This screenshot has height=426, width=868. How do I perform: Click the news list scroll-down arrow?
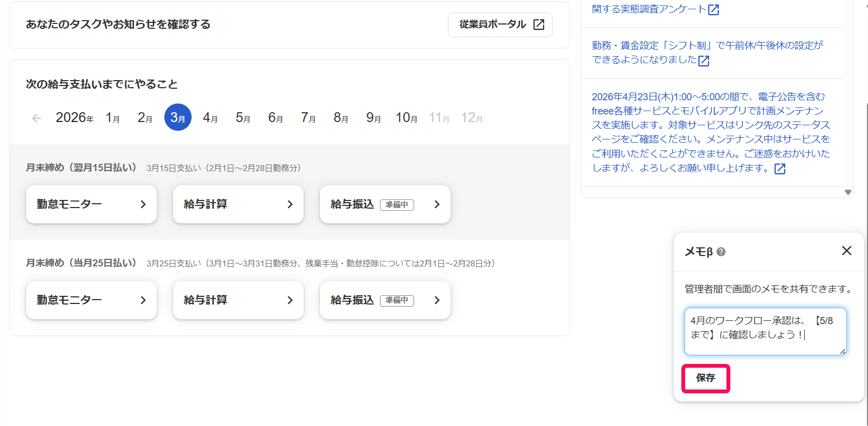coord(848,192)
